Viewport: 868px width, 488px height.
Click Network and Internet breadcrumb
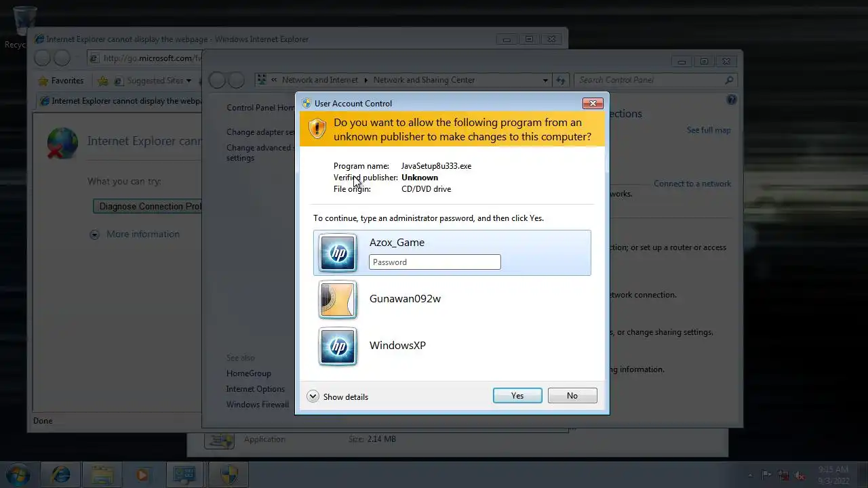click(x=320, y=80)
